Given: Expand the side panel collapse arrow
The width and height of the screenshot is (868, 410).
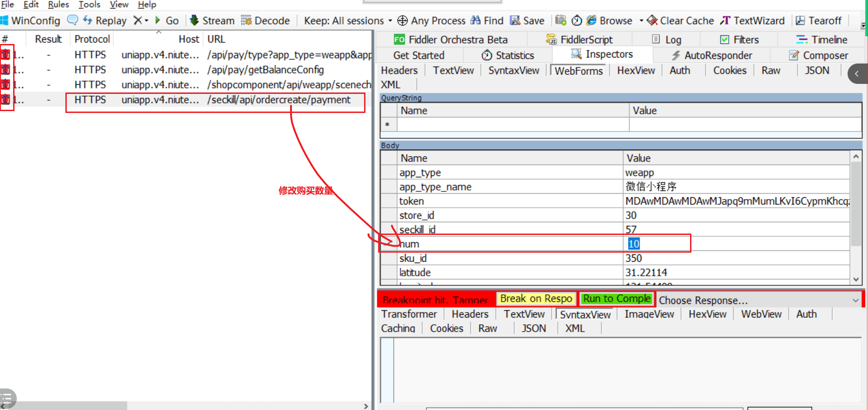Looking at the screenshot, I should tap(857, 74).
